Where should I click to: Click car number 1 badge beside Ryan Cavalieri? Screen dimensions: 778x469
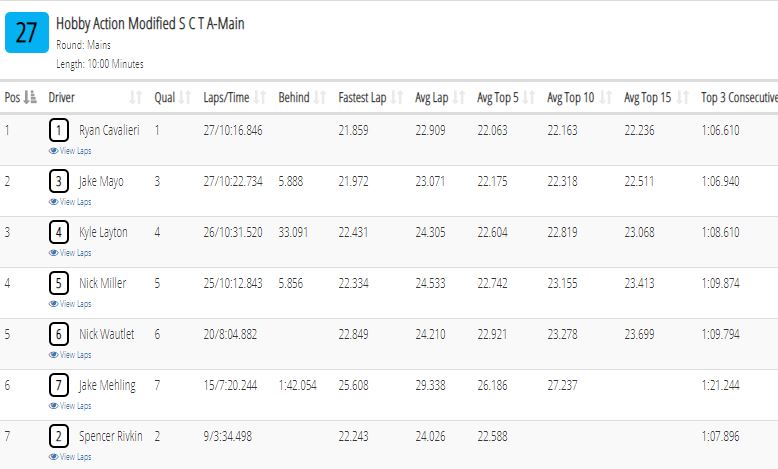59,131
